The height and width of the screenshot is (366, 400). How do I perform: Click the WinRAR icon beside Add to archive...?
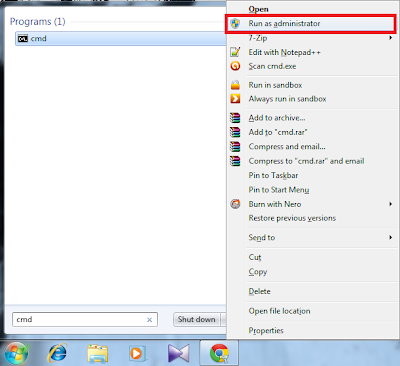point(235,118)
